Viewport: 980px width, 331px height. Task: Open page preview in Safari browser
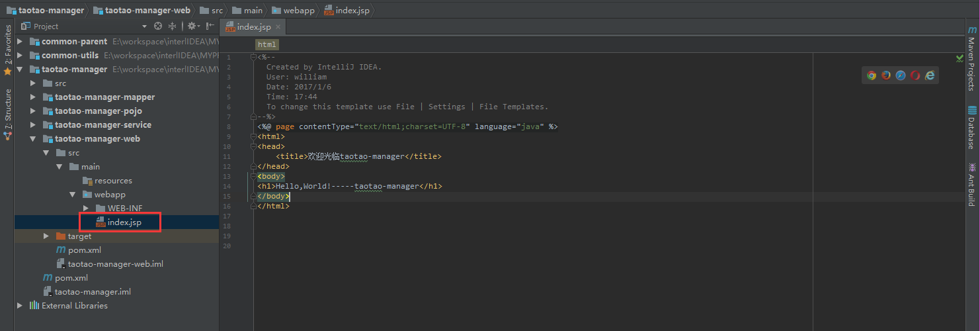tap(901, 75)
